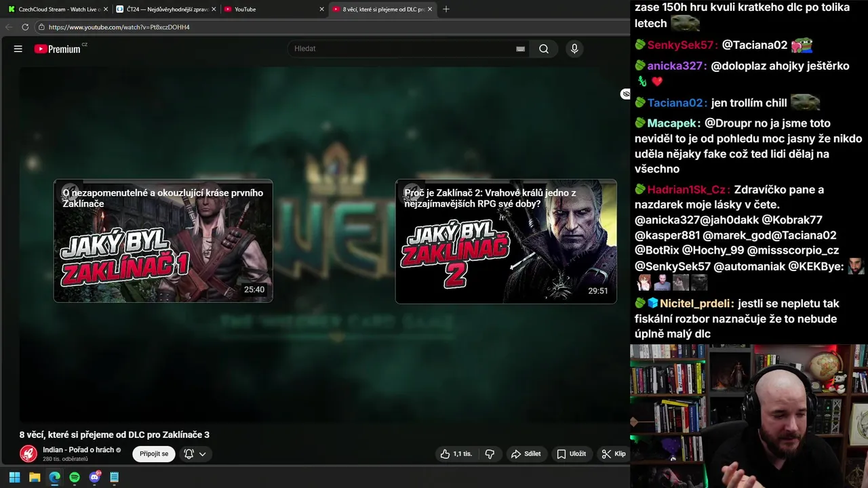The height and width of the screenshot is (488, 868).
Task: Close the CzechCloud Stream tab
Action: click(106, 9)
